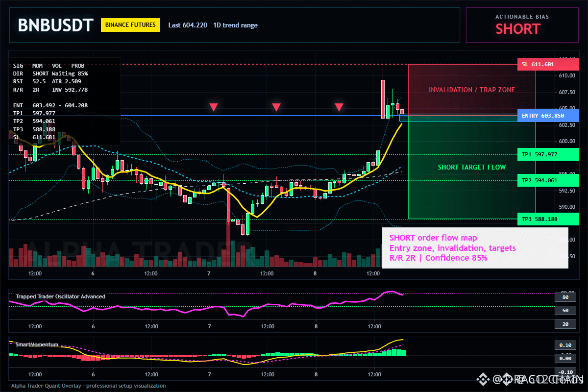588x392 pixels.
Task: Click the DIR SHORT Waiting 85% row
Action: point(50,73)
